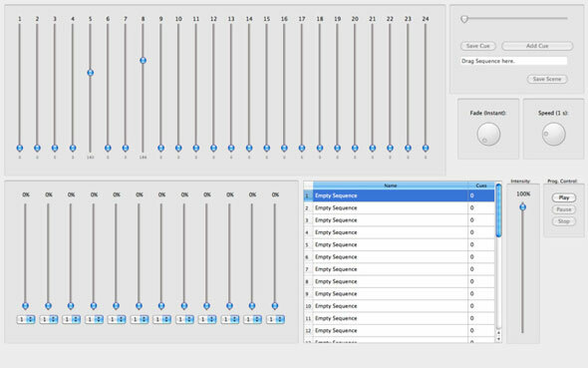Click the Pause button in Prog. Control

(564, 209)
